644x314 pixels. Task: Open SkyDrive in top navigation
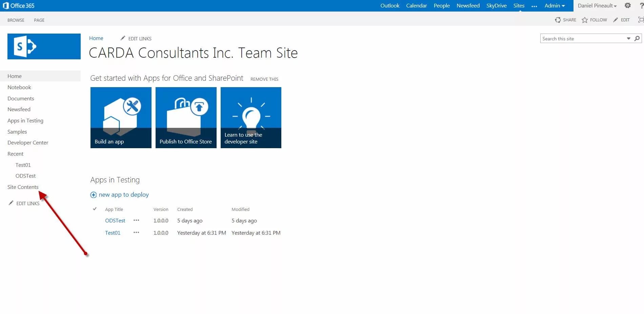click(497, 6)
